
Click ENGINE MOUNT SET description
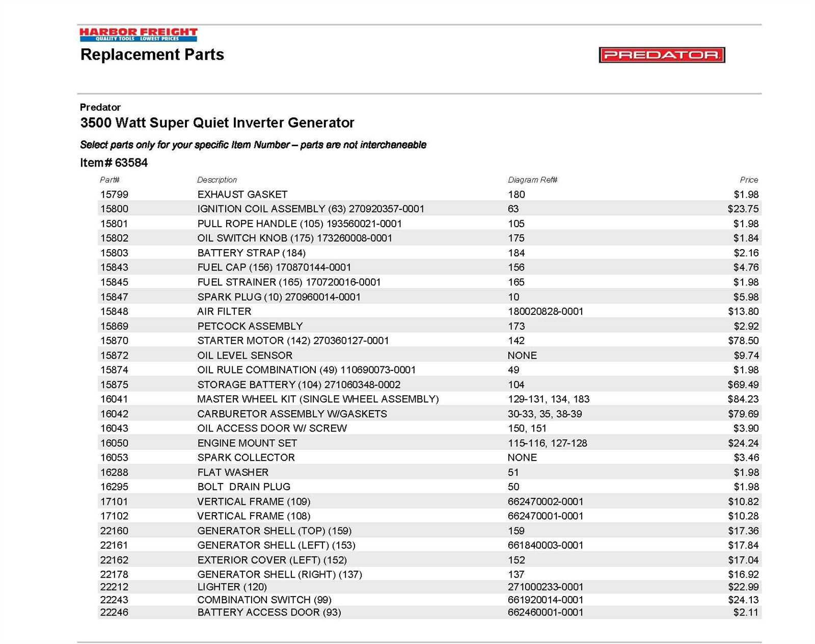tap(247, 443)
